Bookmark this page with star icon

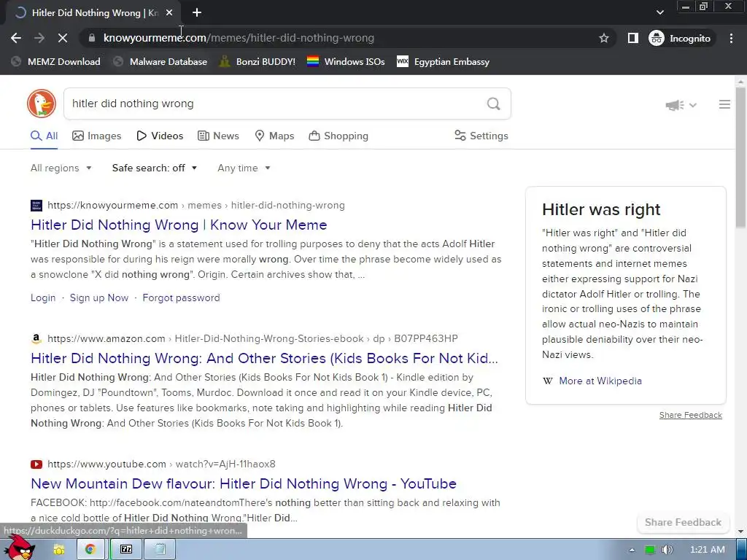(603, 38)
